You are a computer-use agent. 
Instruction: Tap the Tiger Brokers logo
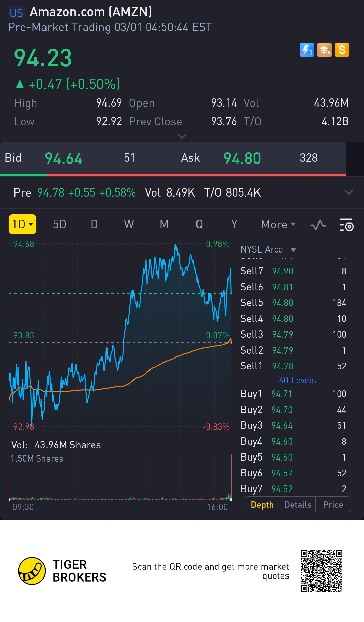32,571
